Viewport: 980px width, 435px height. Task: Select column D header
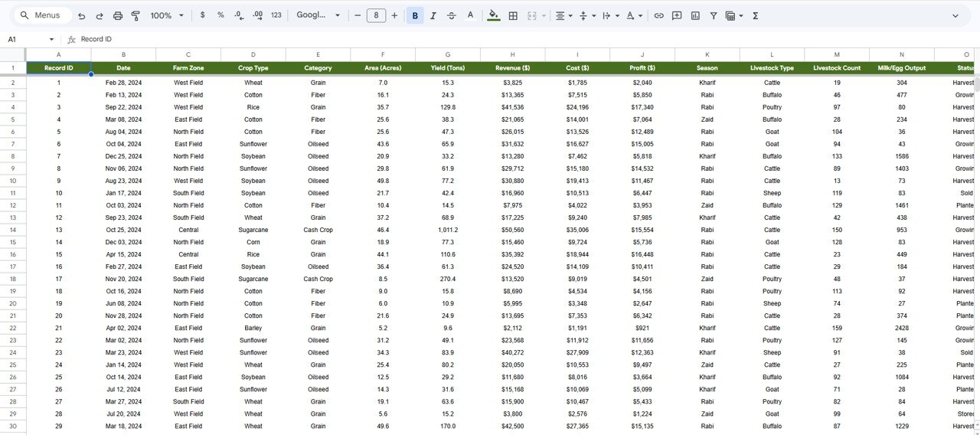(253, 54)
